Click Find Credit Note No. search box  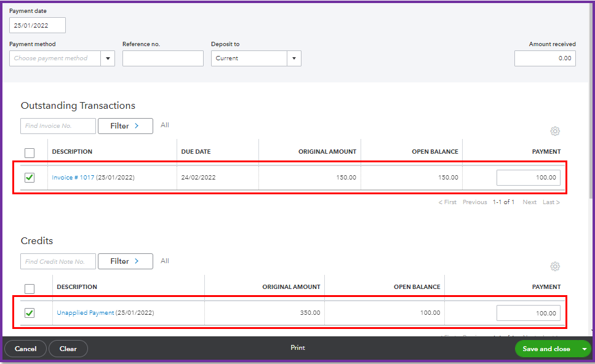point(58,261)
